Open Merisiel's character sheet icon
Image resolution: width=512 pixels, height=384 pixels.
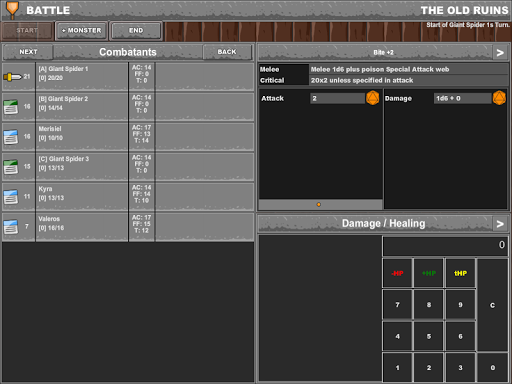pos(11,137)
